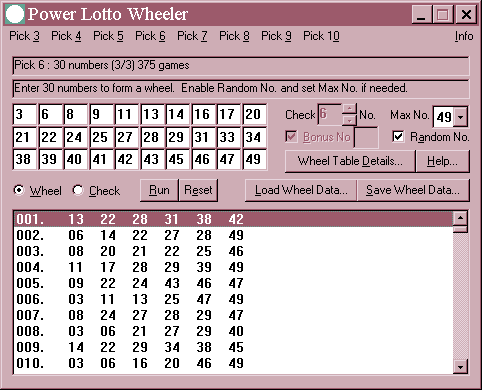Click the number field containing 41

pyautogui.click(x=102, y=159)
